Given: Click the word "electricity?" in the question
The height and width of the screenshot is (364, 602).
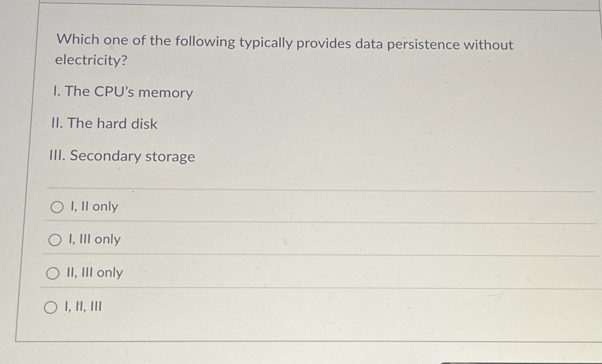Looking at the screenshot, I should [x=90, y=61].
